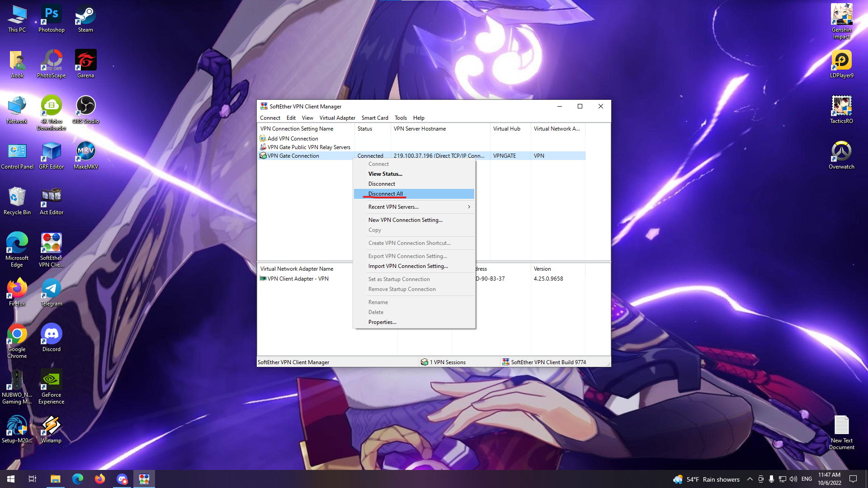The image size is (868, 488).
Task: Select the Recycle Bin icon
Action: point(17,201)
